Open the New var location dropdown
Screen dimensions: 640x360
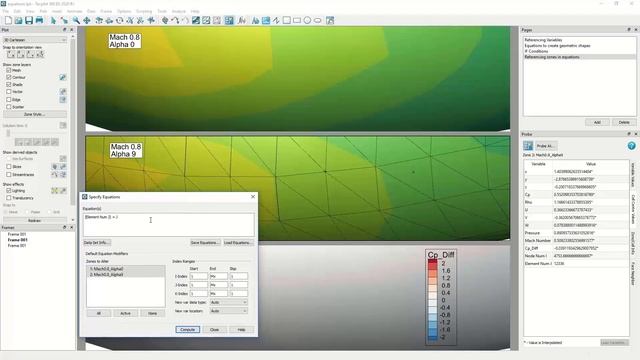(x=229, y=311)
